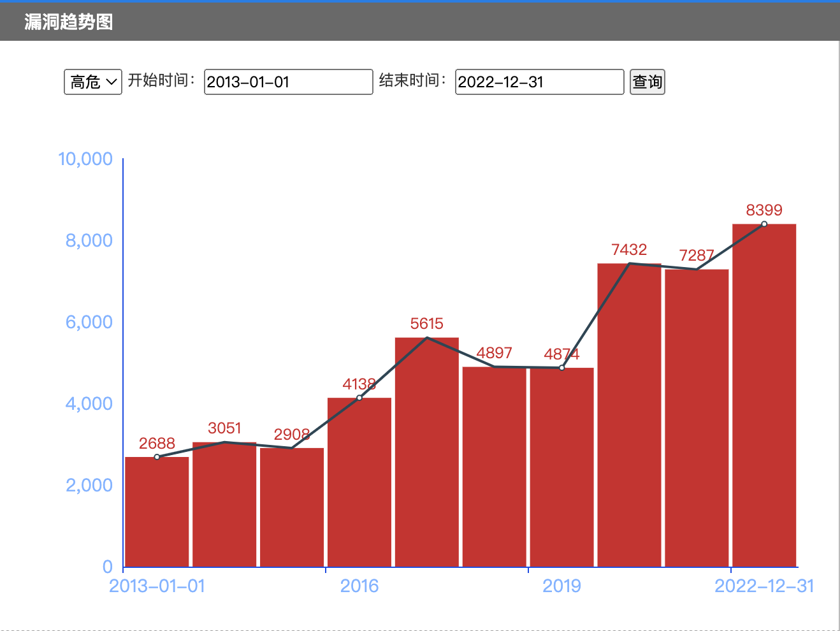Open the 高危 severity dropdown
The image size is (840, 631).
93,82
